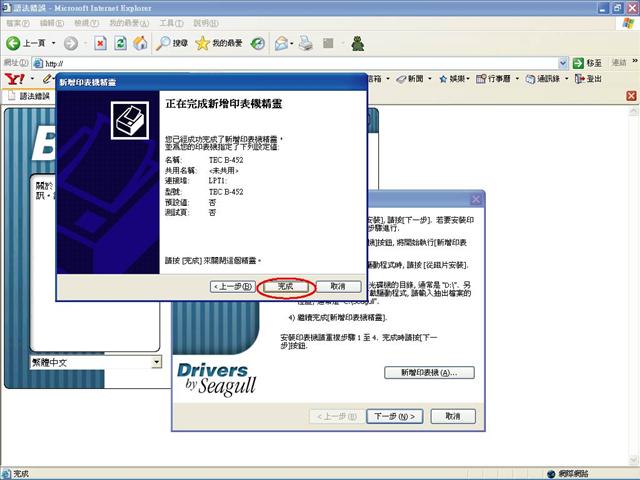Click the grayed-out Edit icon in toolbar
Viewport: 640px width, 480px height.
coord(328,43)
